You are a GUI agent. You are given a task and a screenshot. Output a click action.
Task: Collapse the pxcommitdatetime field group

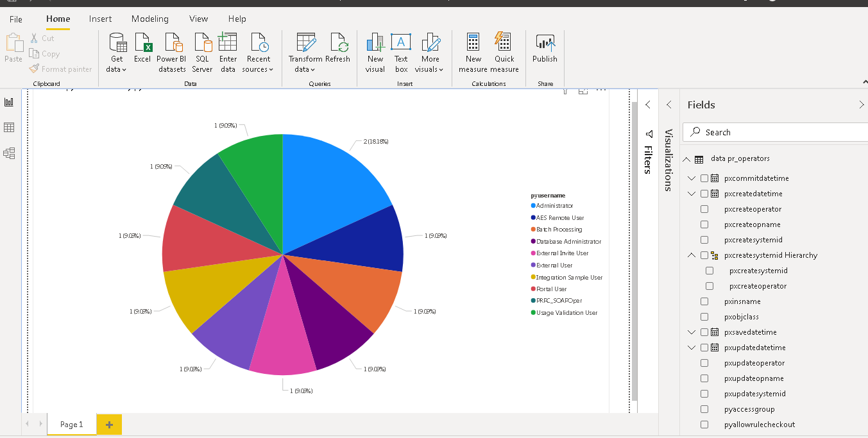(x=691, y=178)
